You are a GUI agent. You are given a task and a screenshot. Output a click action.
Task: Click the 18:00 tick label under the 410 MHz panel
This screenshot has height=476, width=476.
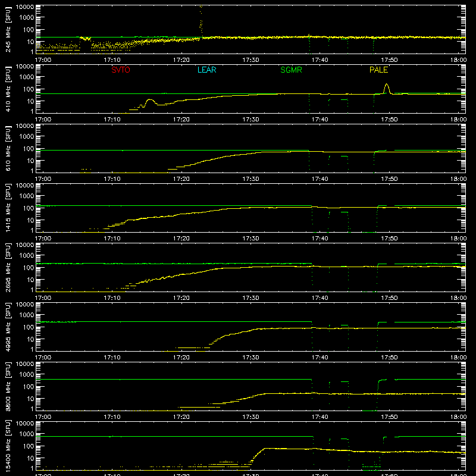click(x=458, y=120)
